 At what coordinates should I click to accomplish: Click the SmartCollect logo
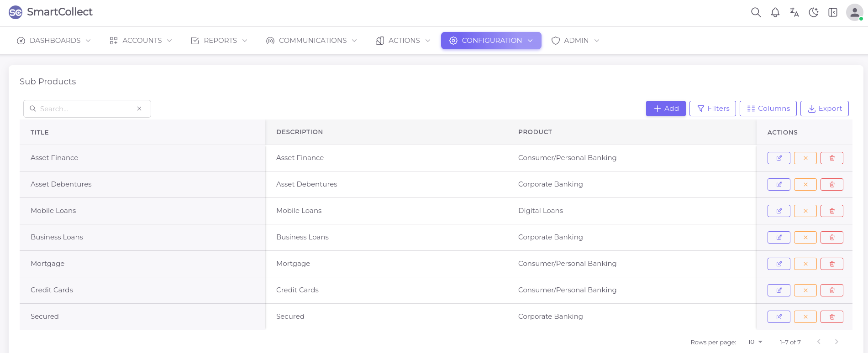(50, 12)
